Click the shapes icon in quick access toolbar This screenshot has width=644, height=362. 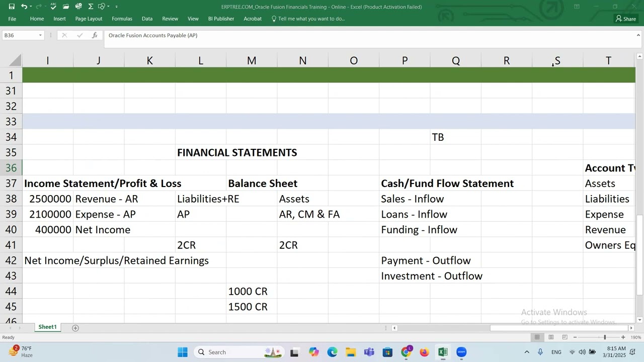(x=102, y=7)
